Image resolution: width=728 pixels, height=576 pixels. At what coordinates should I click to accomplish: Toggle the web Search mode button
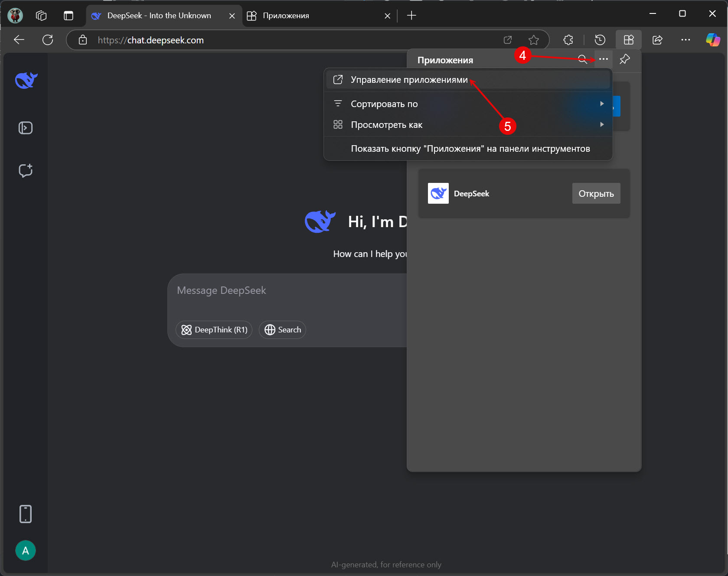pyautogui.click(x=283, y=330)
